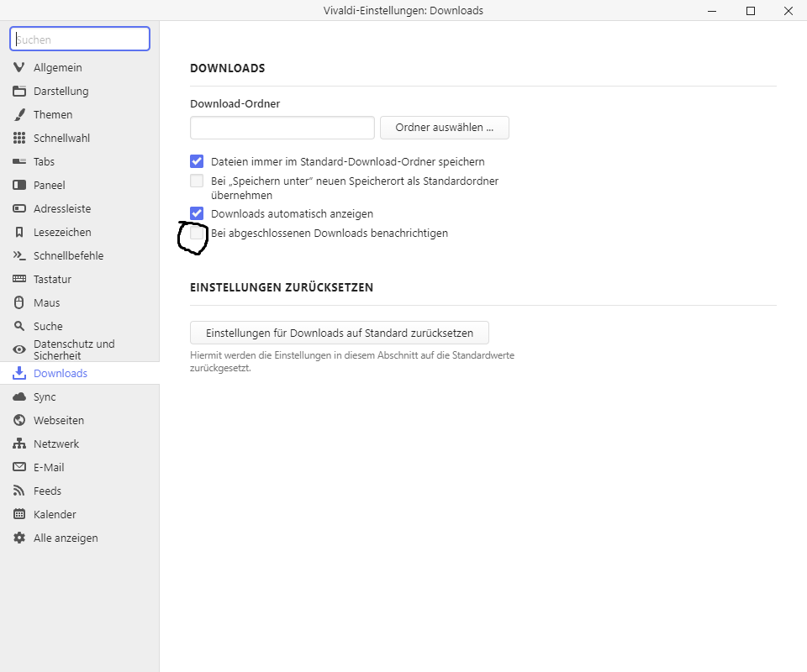The height and width of the screenshot is (672, 807).
Task: Uncheck Dateien immer im Standard-Download-Ordner speichern
Action: pos(197,161)
